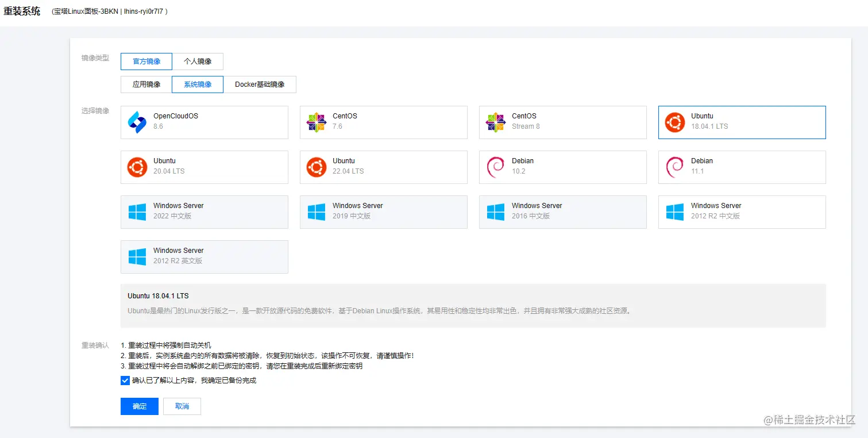Click the Ubuntu 20.04 LTS logo icon

[x=137, y=167]
